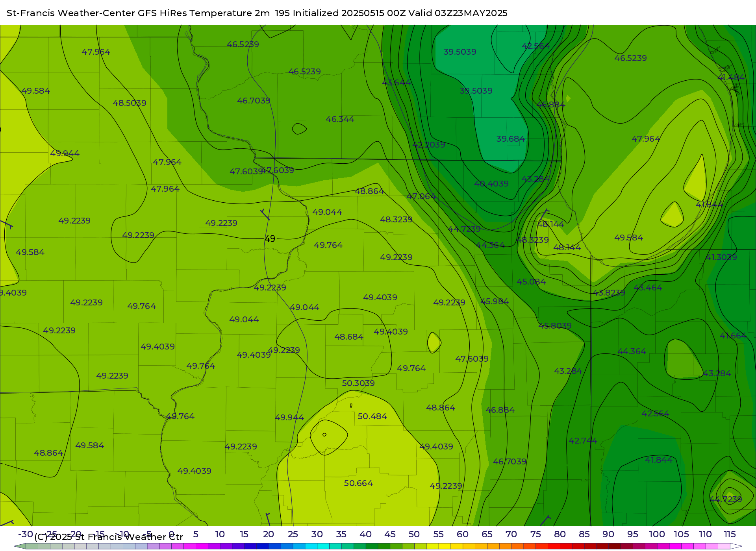Viewport: 756px width, 551px height.
Task: Click the temperature value "41.484"
Action: pyautogui.click(x=731, y=77)
